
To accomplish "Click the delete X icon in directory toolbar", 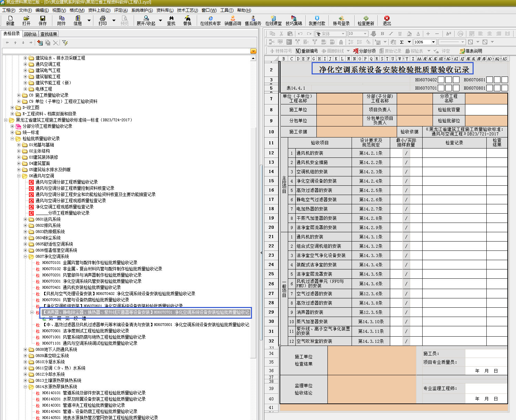I will pos(56,42).
